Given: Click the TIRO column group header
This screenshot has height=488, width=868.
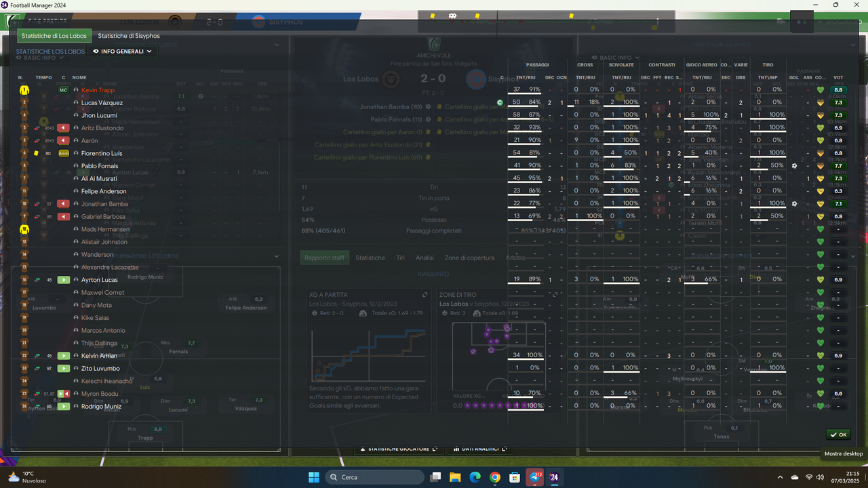Looking at the screenshot, I should point(768,65).
